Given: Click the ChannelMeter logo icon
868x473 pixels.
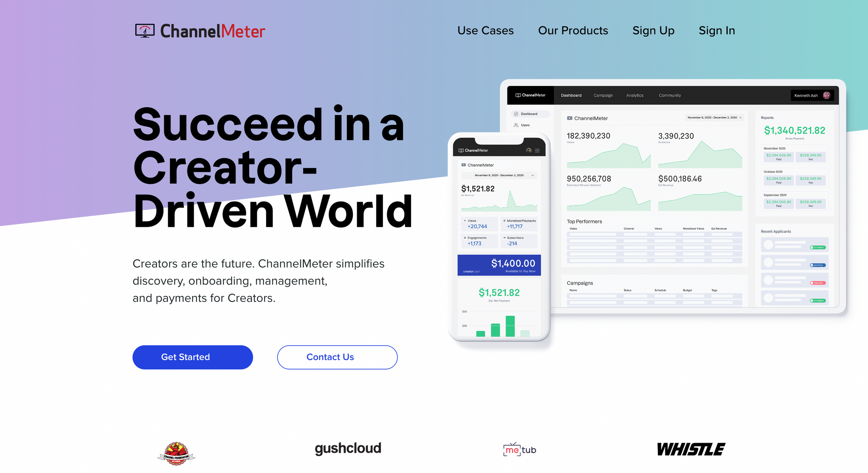Looking at the screenshot, I should [x=144, y=31].
